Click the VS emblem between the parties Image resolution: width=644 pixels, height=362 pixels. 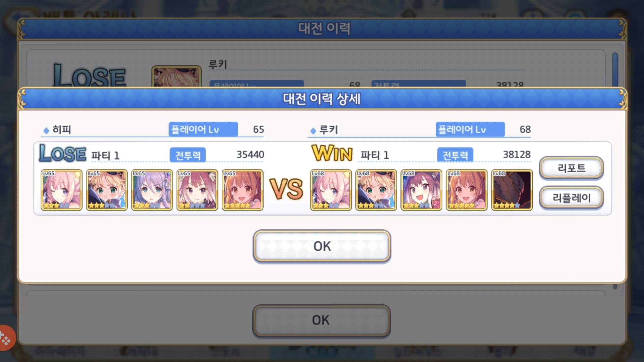point(286,189)
